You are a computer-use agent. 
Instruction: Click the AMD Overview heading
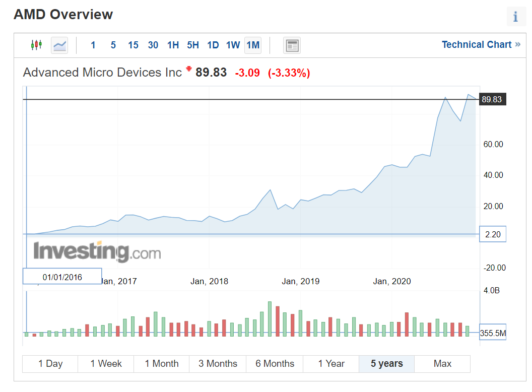63,14
